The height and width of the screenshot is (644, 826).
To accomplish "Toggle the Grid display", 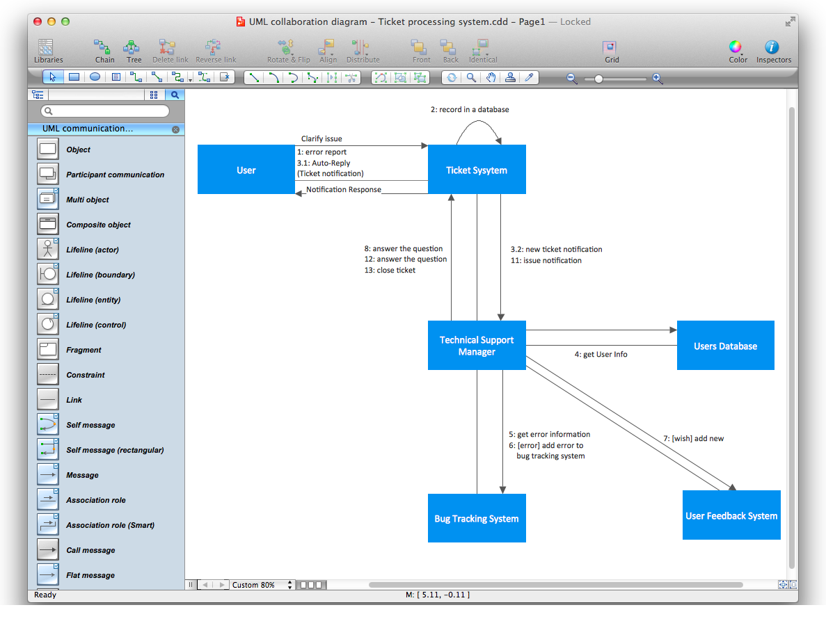I will (611, 51).
